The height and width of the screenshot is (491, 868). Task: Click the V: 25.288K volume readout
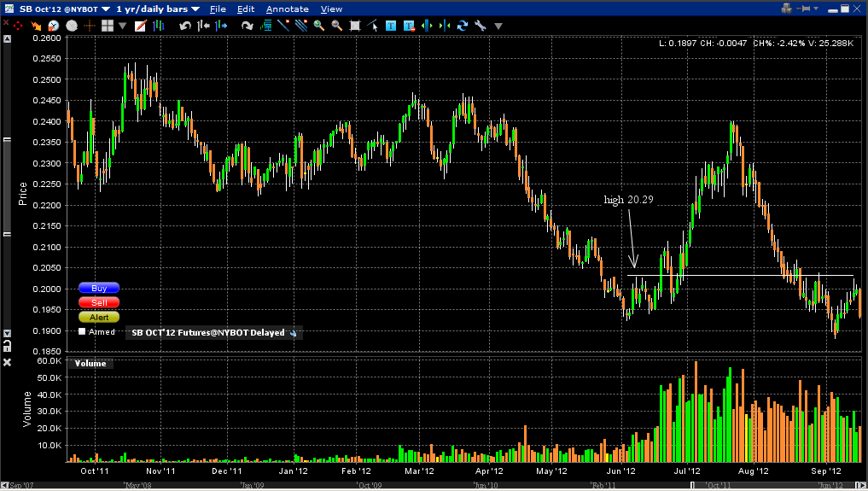pyautogui.click(x=831, y=44)
